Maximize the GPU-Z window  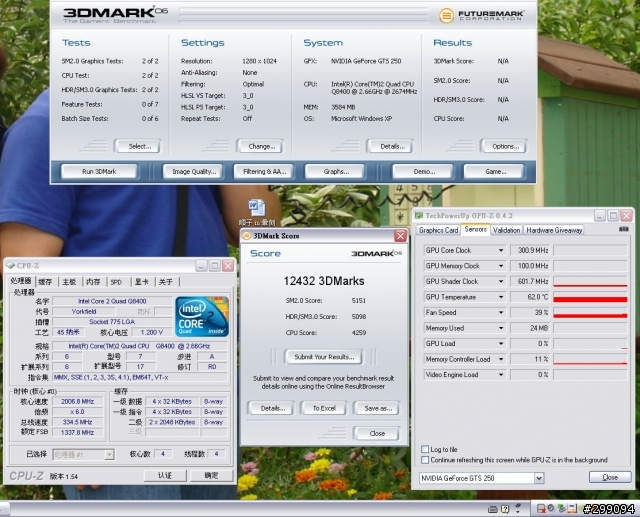pos(613,215)
